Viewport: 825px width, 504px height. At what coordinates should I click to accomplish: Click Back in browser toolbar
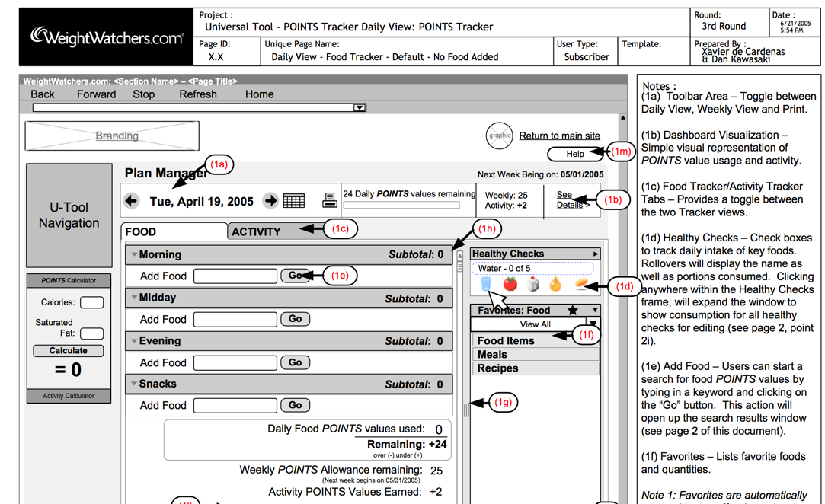(42, 94)
